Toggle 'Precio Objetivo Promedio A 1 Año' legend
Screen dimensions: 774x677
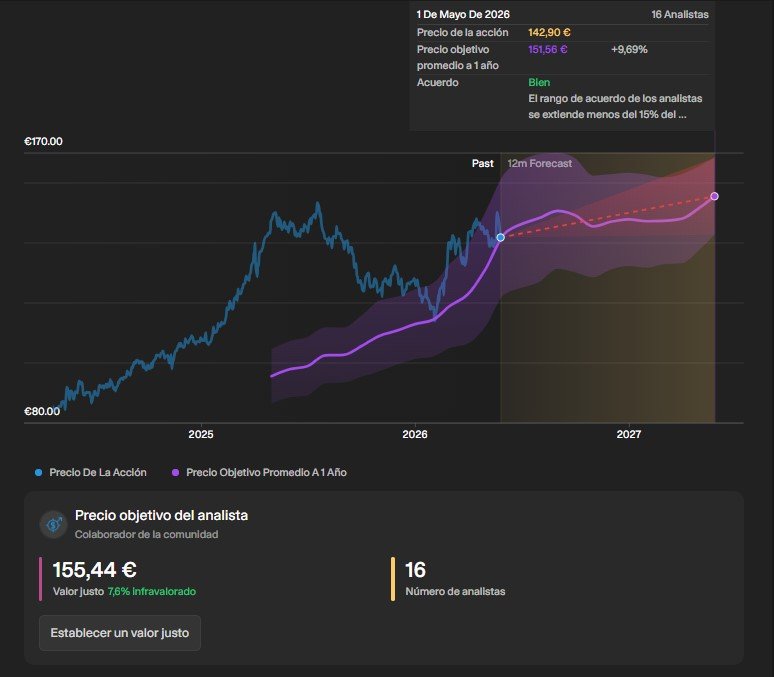[x=259, y=473]
